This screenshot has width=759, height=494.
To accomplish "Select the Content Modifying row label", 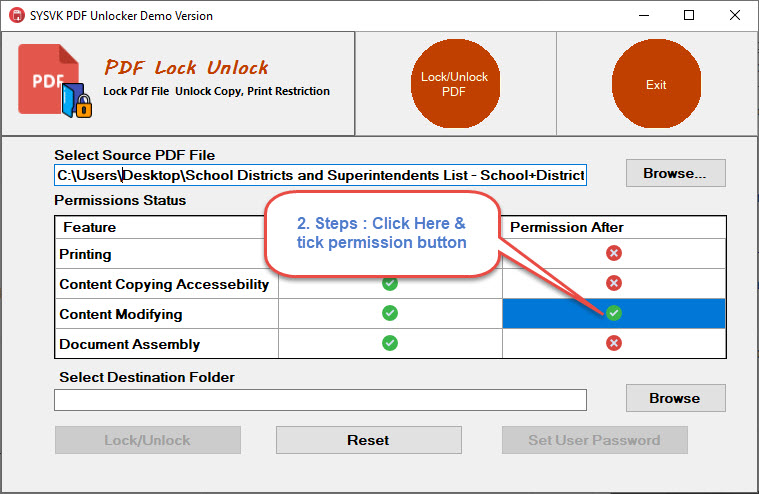I will click(x=121, y=314).
